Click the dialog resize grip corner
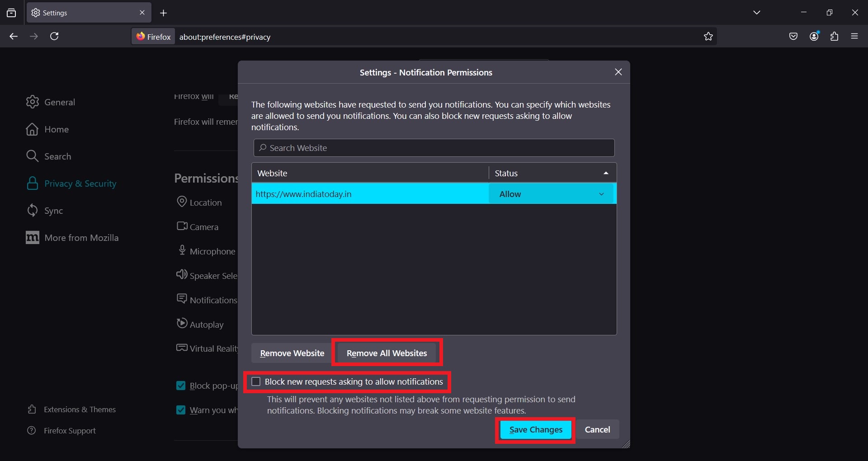868x461 pixels. click(x=626, y=444)
